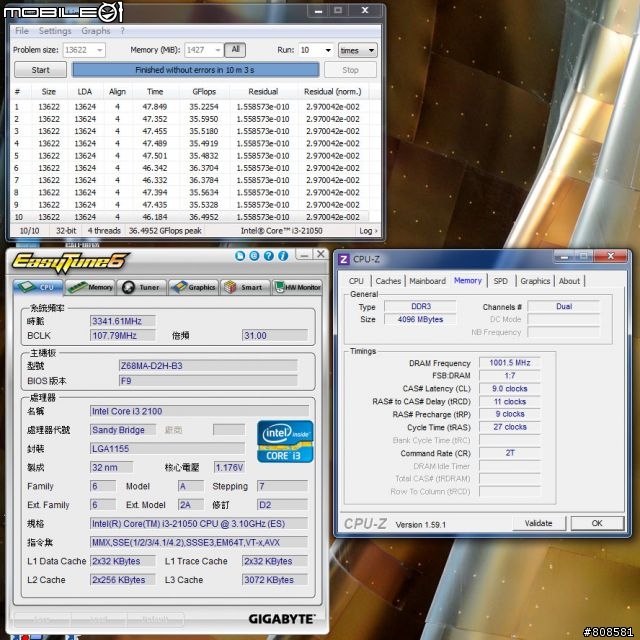Open EasyTune6 help question-mark icon
640x640 pixels.
coord(269,256)
